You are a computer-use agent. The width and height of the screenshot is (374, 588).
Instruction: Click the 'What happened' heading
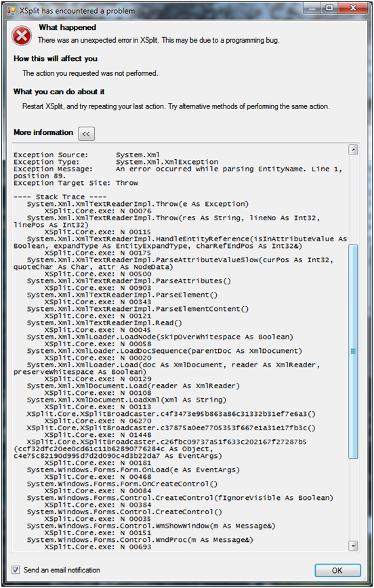[68, 27]
